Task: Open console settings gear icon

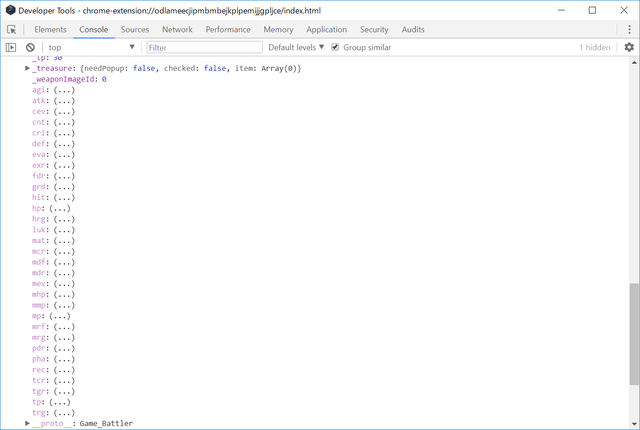Action: click(629, 47)
